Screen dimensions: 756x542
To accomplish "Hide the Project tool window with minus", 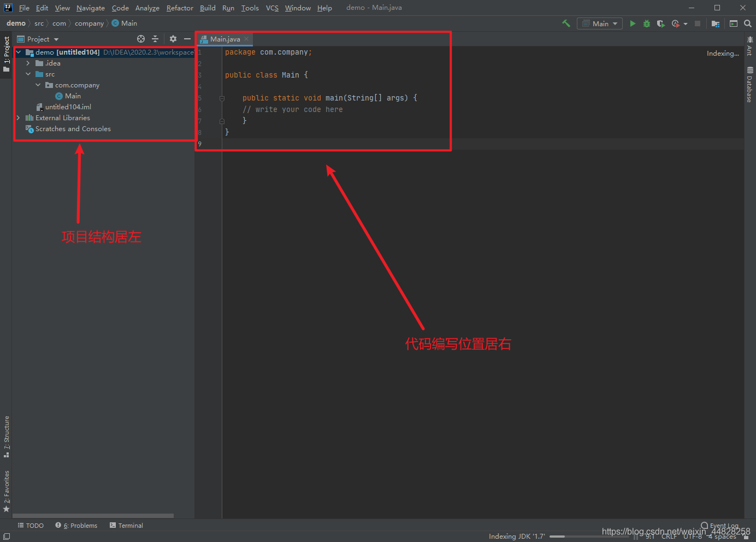I will [x=187, y=39].
